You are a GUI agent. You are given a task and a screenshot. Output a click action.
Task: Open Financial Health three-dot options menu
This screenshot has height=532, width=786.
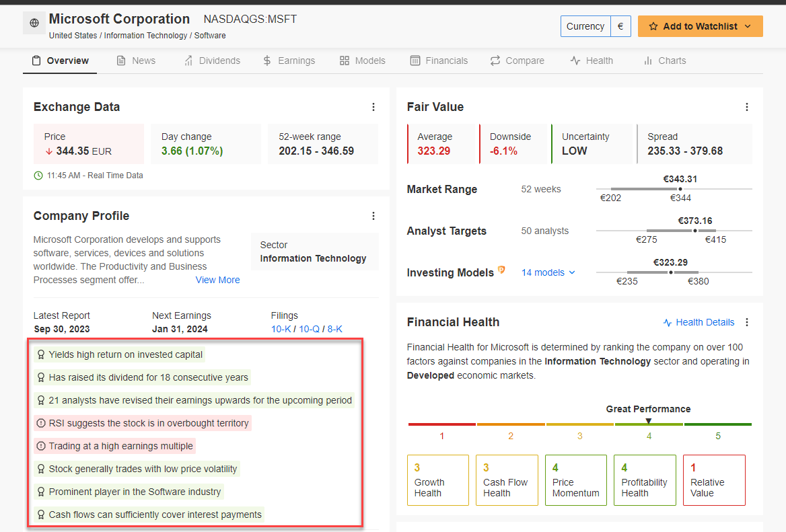[x=747, y=322]
